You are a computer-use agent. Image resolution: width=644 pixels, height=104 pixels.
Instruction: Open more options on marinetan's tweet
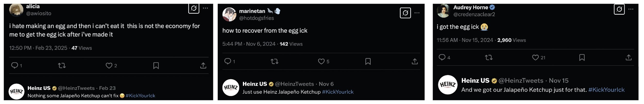[417, 13]
